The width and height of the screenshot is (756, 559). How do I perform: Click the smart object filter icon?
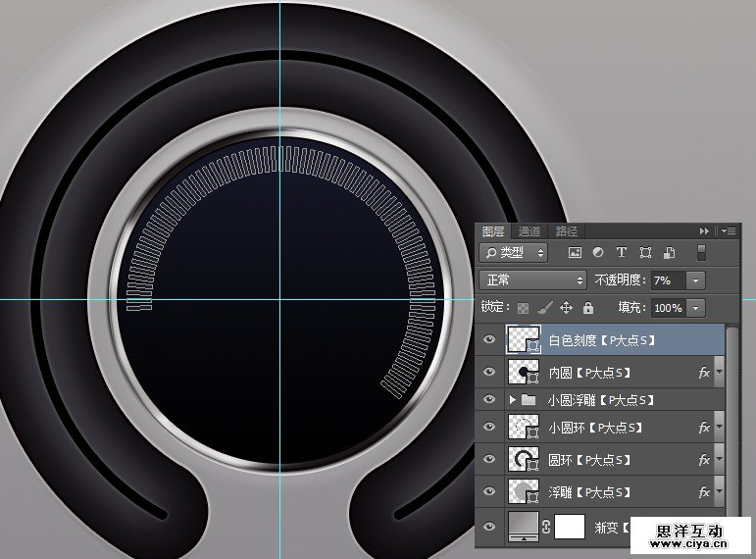point(669,253)
